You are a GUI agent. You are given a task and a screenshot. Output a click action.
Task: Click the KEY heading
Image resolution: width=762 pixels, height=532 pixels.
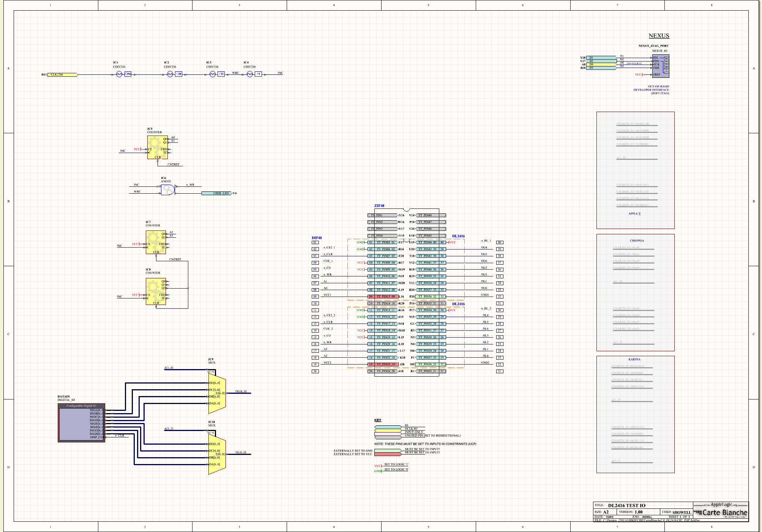378,420
